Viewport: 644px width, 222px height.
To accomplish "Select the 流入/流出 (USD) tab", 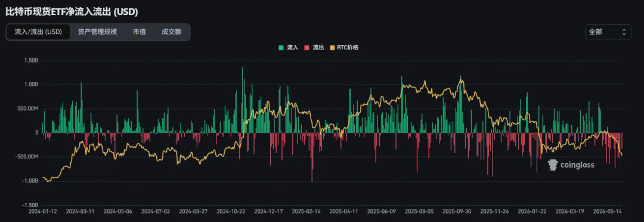I will (x=38, y=32).
